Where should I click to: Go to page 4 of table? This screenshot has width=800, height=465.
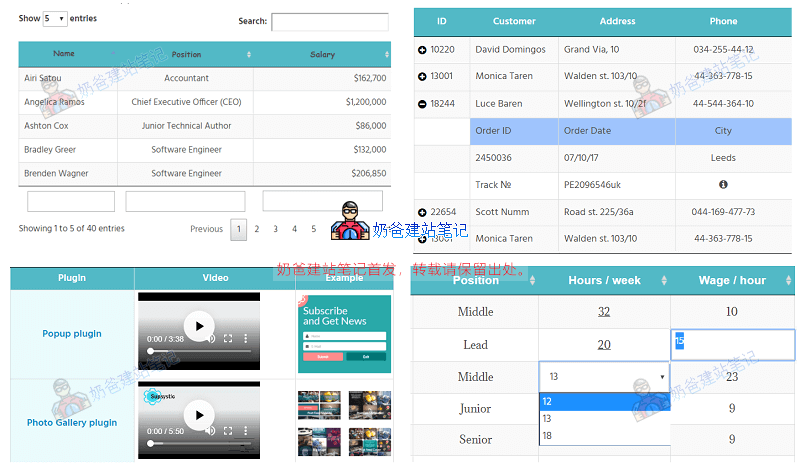[295, 229]
